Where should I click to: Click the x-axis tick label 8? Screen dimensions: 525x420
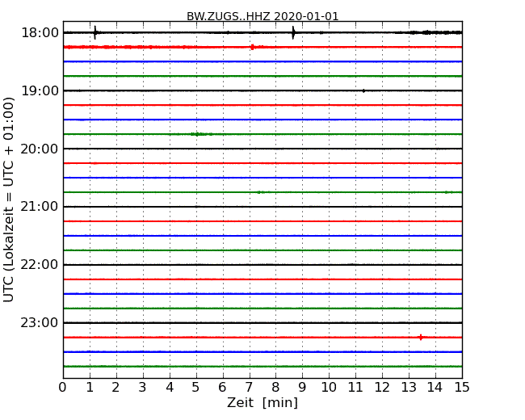click(x=275, y=388)
